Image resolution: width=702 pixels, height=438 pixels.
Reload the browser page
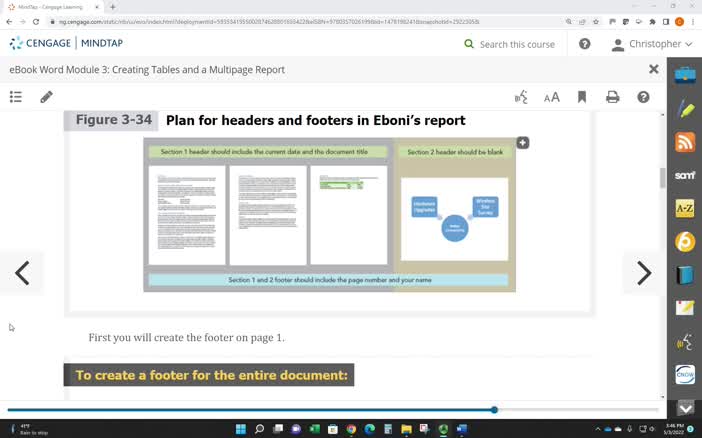click(x=36, y=21)
